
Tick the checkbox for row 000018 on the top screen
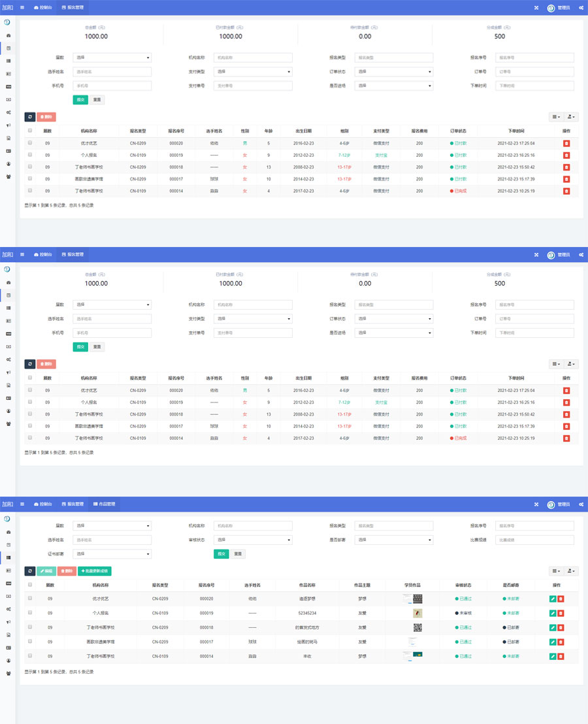[x=30, y=167]
